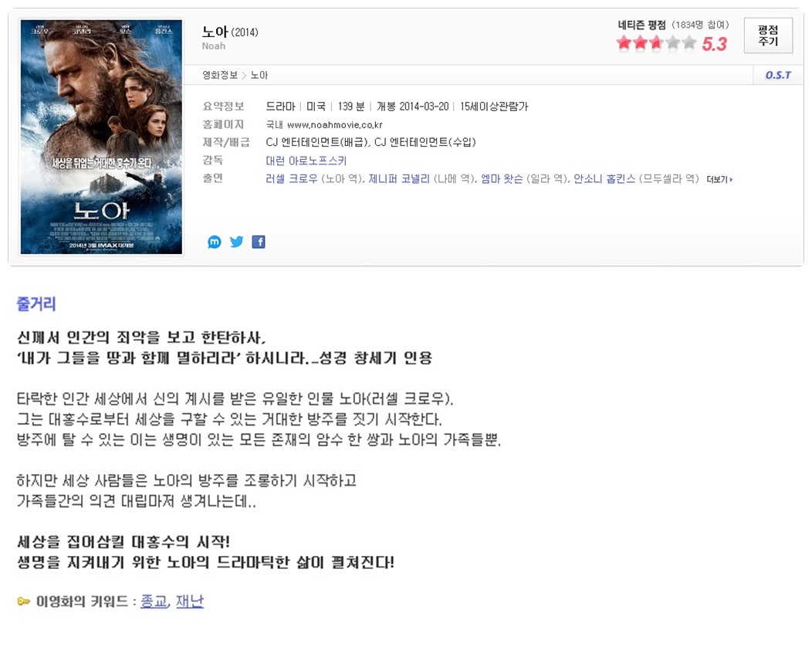This screenshot has width=812, height=647.
Task: Select the 재난 keyword link
Action: coord(190,601)
